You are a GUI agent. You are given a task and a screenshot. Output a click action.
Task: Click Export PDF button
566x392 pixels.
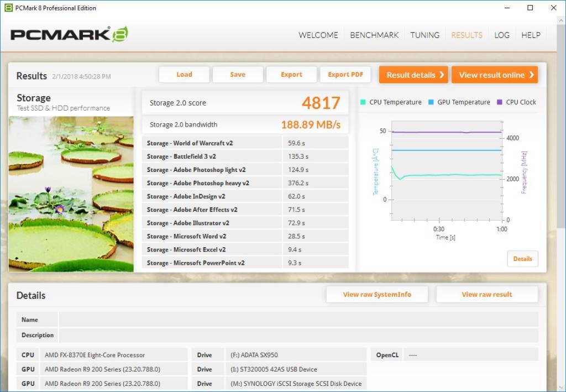pyautogui.click(x=345, y=74)
